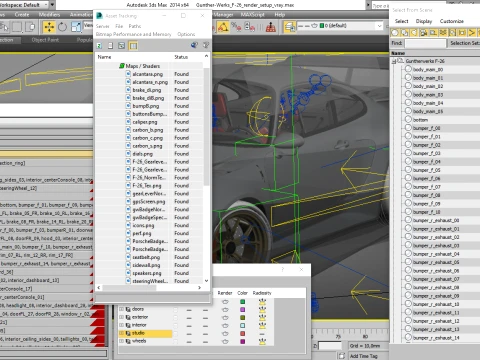
Task: Click the last yellow filter arrow icon in Select From Scene
Action: tap(472, 33)
